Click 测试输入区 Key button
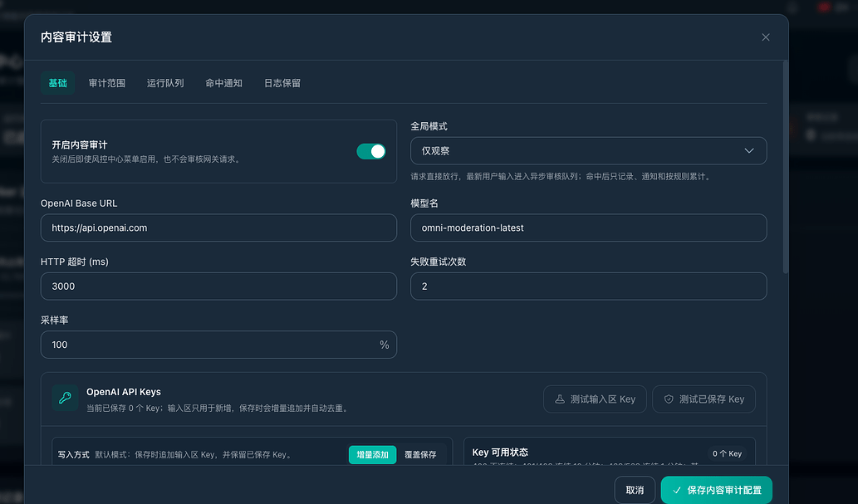The width and height of the screenshot is (858, 504). (x=595, y=399)
